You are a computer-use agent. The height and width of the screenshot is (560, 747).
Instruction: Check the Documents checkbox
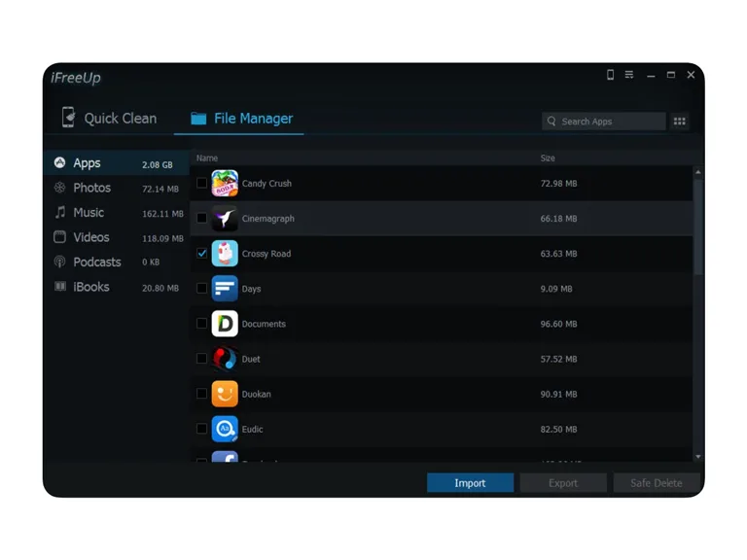click(x=201, y=324)
